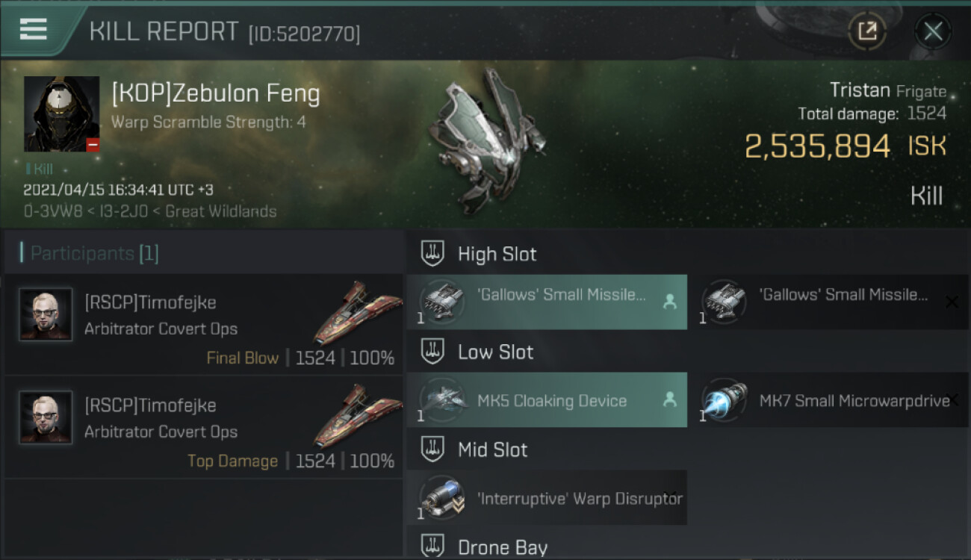This screenshot has height=560, width=971.
Task: Click the Low Slot shield icon
Action: pyautogui.click(x=432, y=352)
